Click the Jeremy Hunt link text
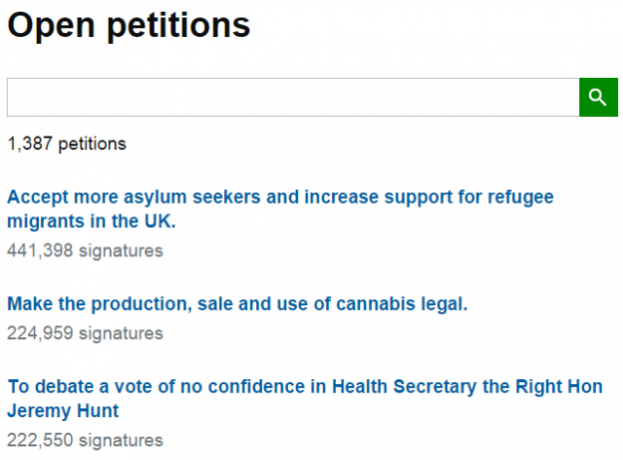 coord(63,411)
